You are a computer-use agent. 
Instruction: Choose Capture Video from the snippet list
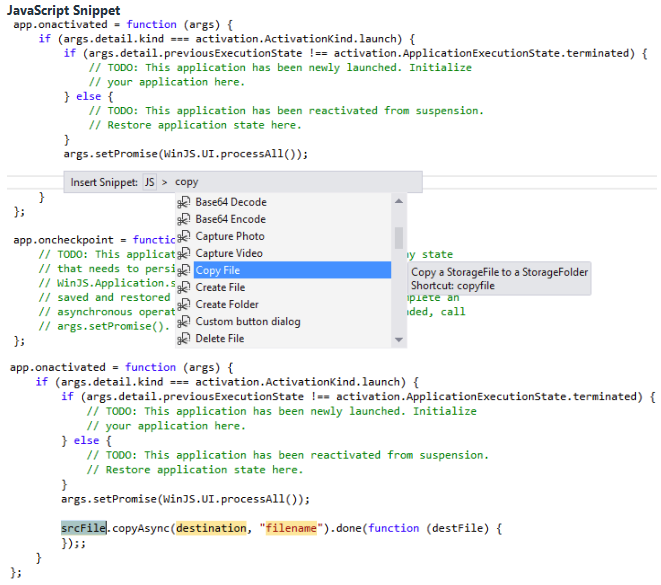230,253
